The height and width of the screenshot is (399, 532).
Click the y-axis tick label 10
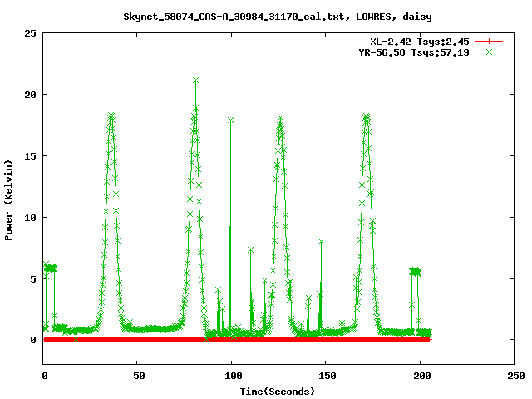pyautogui.click(x=30, y=218)
